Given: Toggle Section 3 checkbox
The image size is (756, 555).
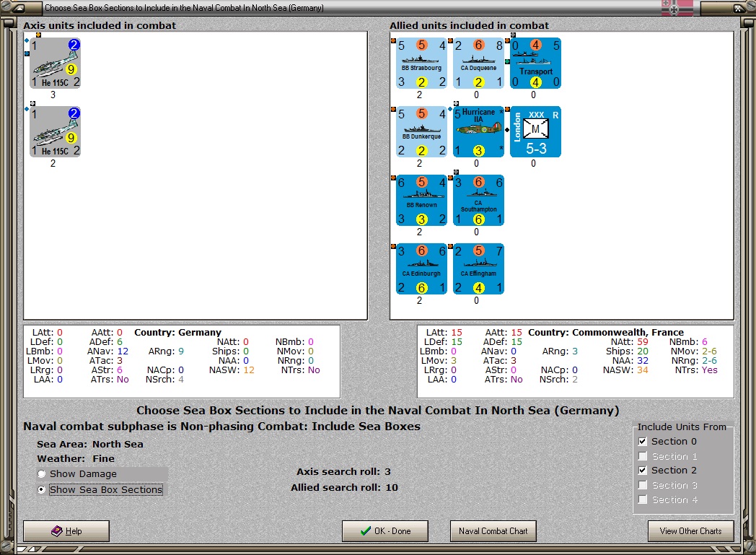Looking at the screenshot, I should 642,484.
